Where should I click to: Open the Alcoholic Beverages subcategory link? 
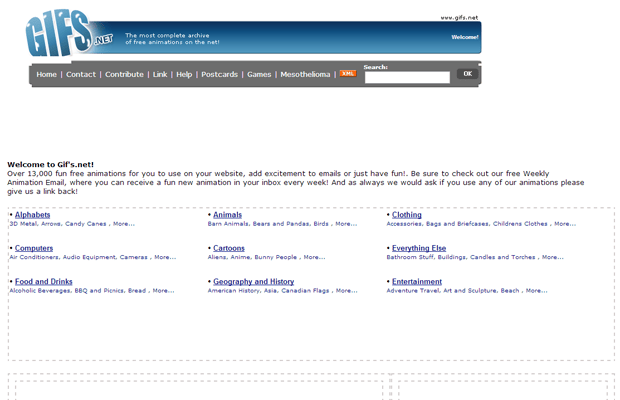click(40, 291)
